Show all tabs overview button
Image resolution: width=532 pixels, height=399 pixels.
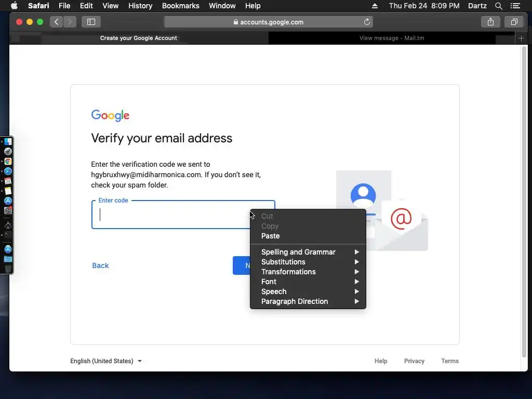(x=514, y=22)
